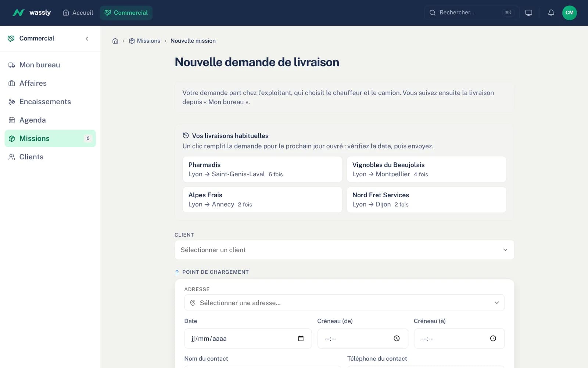The width and height of the screenshot is (588, 368).
Task: Open Affaires in the sidebar
Action: (x=50, y=83)
